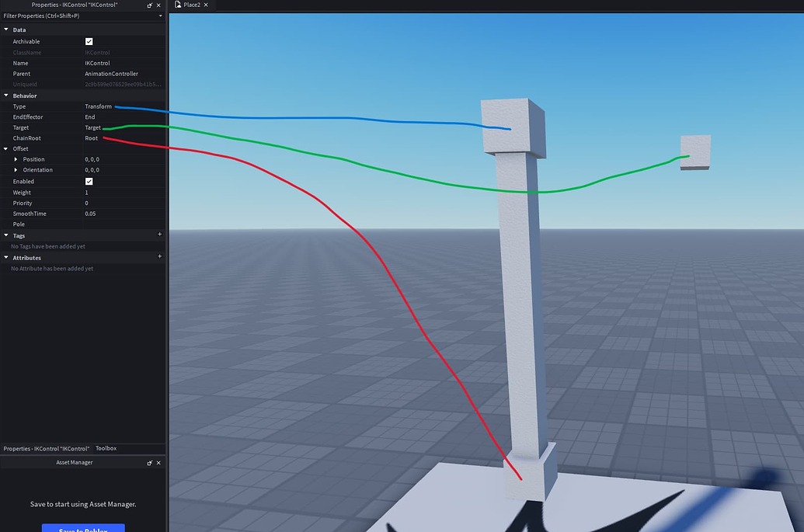Image resolution: width=804 pixels, height=532 pixels.
Task: Undock the Properties panel
Action: 150,5
